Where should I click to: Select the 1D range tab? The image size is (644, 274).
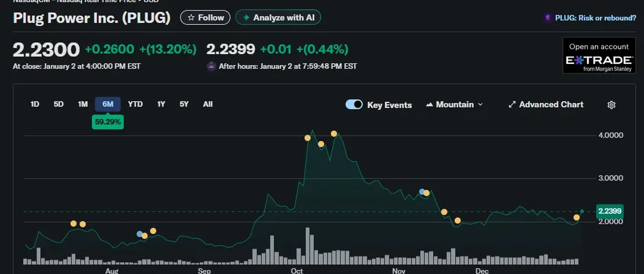click(35, 104)
